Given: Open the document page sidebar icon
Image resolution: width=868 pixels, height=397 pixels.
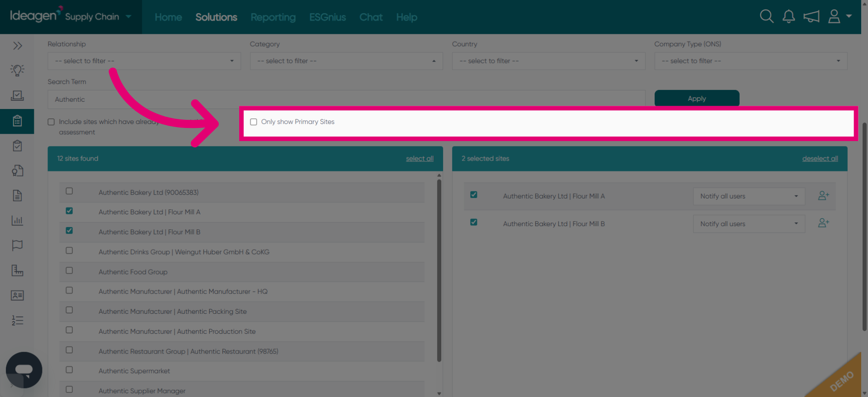Looking at the screenshot, I should [x=17, y=196].
